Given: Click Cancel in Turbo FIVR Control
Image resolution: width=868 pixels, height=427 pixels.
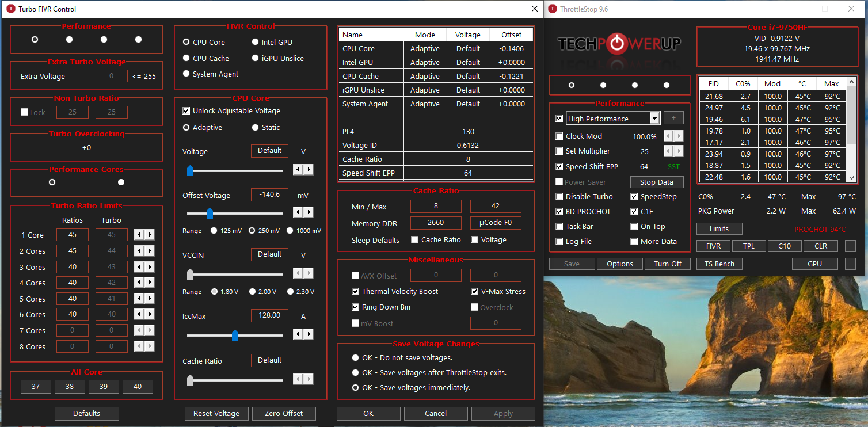Looking at the screenshot, I should click(436, 413).
